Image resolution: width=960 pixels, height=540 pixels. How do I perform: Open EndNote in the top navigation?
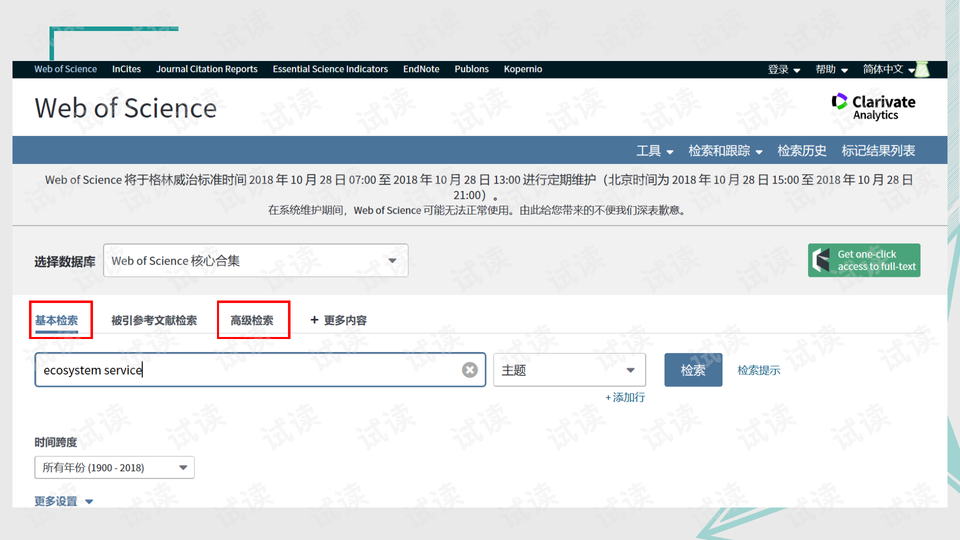click(421, 69)
